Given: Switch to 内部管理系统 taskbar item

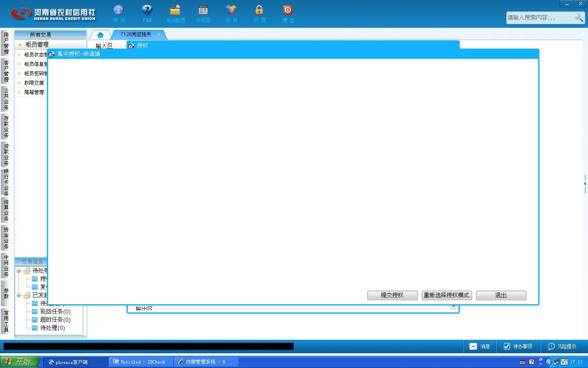Looking at the screenshot, I should click(207, 362).
